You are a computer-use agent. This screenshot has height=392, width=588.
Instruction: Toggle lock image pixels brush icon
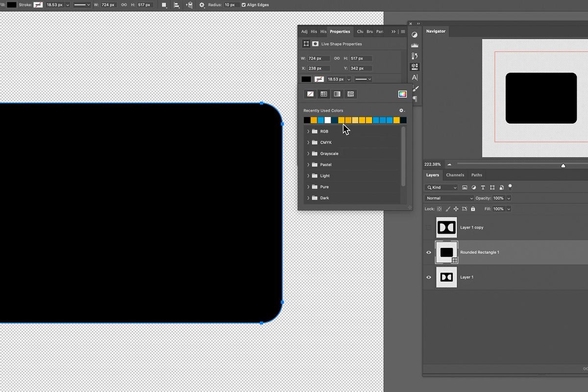448,209
